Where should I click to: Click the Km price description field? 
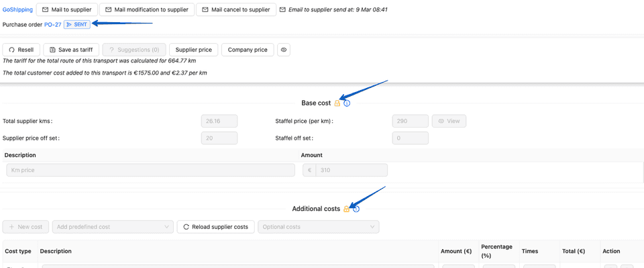pos(151,170)
